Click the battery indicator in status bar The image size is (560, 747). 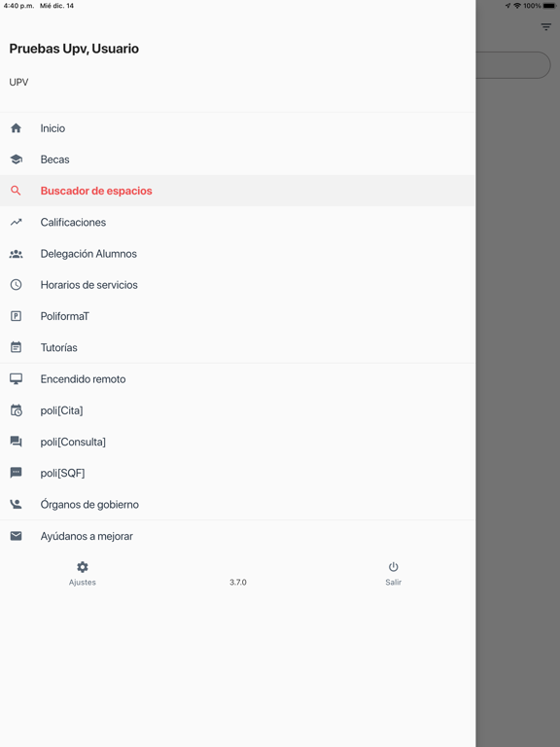pyautogui.click(x=549, y=6)
